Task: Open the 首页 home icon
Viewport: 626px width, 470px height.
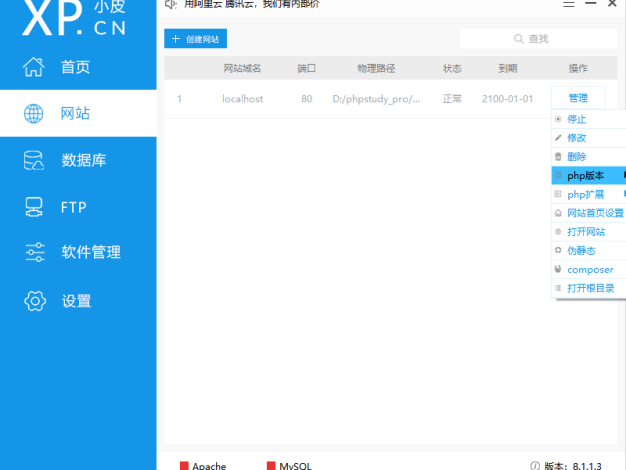Action: coord(34,67)
